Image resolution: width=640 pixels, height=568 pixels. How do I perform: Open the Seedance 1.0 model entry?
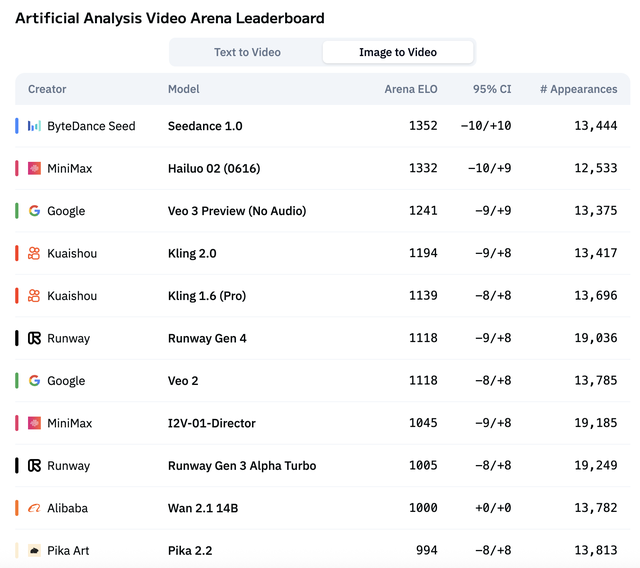(x=205, y=126)
